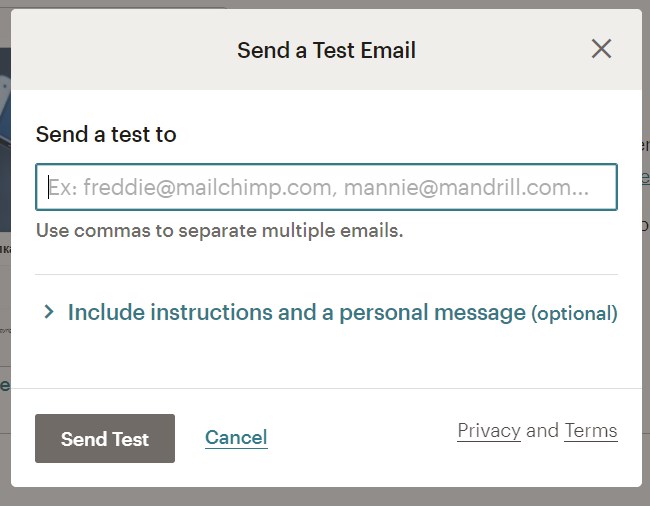Click the gray header bar of the dialog
The width and height of the screenshot is (650, 506).
coord(130,50)
